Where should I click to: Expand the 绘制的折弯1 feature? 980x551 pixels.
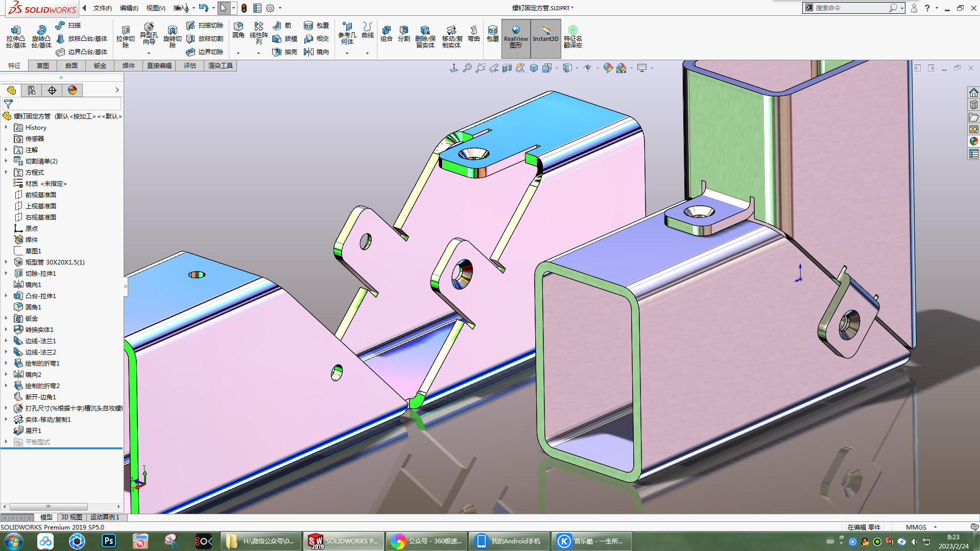6,364
